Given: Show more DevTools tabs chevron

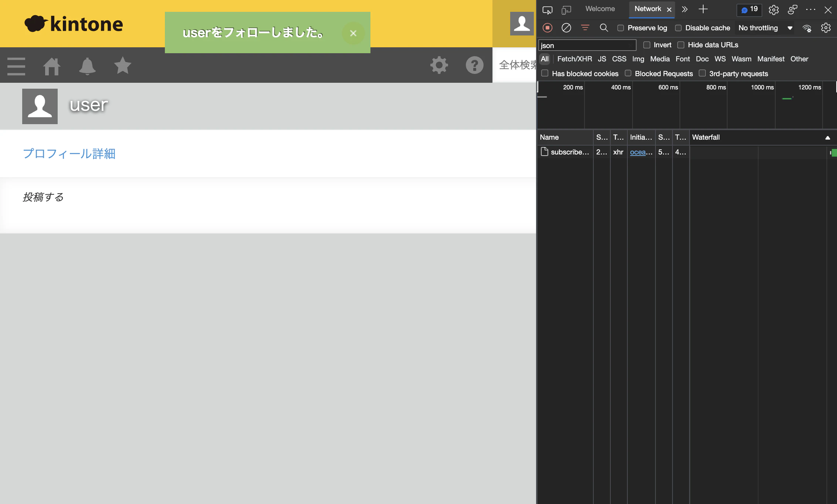Looking at the screenshot, I should point(685,9).
